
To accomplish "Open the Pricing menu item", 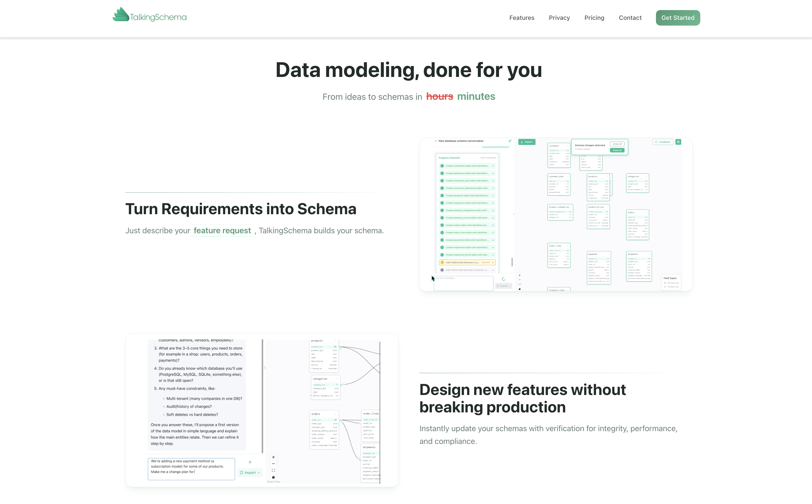I will point(594,18).
